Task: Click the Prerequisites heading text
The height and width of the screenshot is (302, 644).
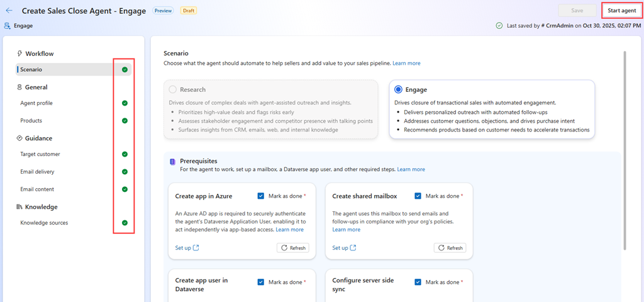Action: click(198, 161)
